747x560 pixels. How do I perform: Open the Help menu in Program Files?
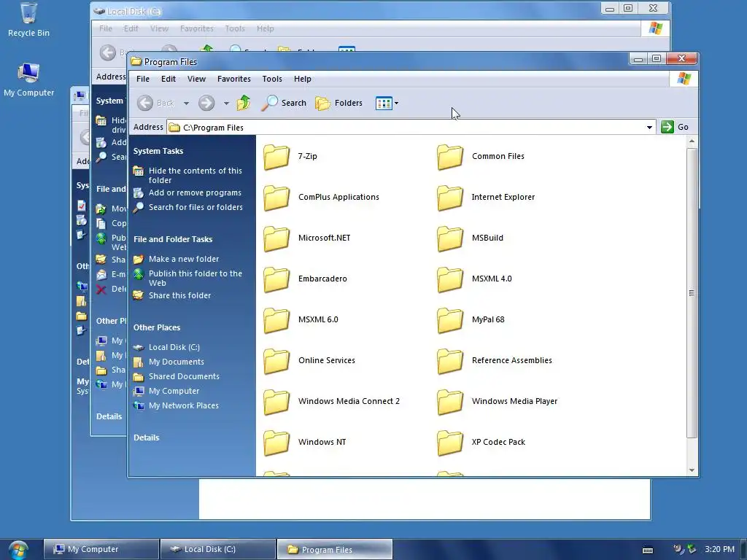[303, 79]
